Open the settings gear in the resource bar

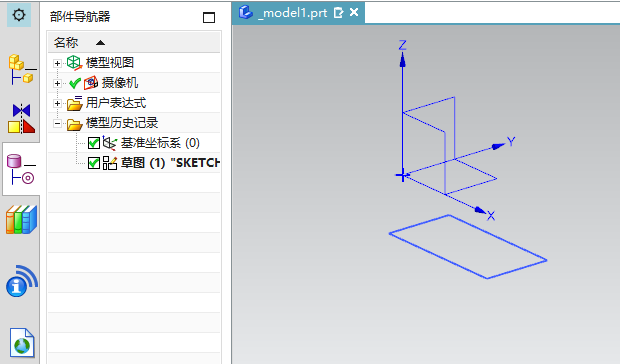pyautogui.click(x=19, y=15)
